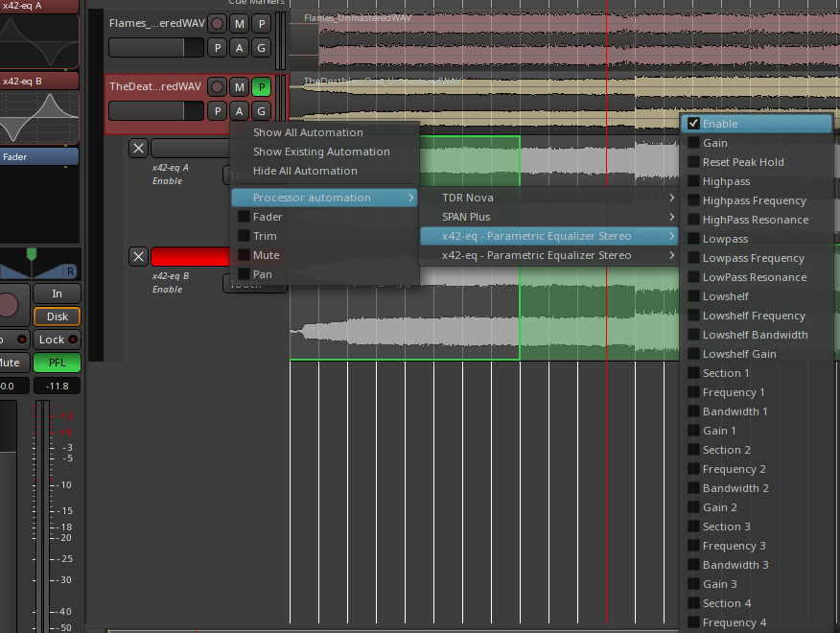Expand the SPAN Plus submenu
Viewport: 840px width, 633px height.
548,217
